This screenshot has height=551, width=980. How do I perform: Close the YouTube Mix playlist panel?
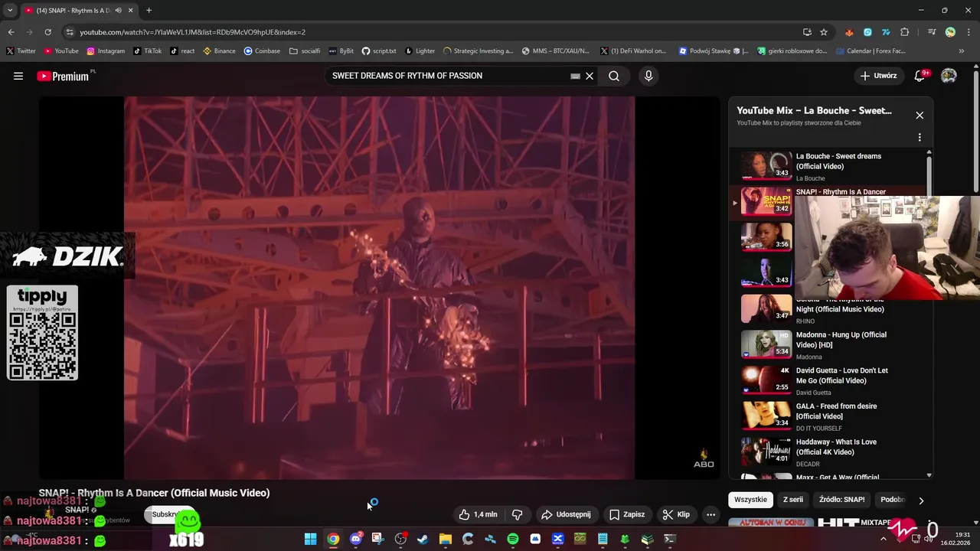point(920,115)
